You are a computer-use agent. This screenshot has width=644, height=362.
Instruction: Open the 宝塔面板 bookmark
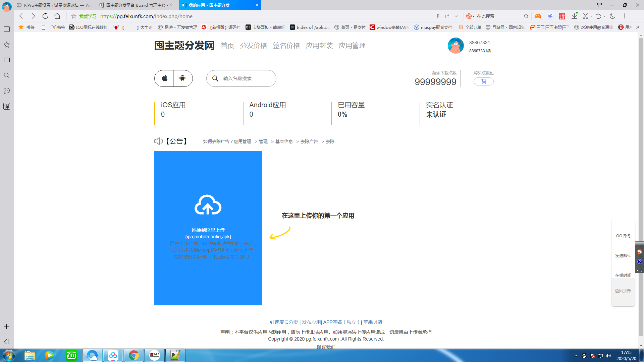pyautogui.click(x=265, y=27)
